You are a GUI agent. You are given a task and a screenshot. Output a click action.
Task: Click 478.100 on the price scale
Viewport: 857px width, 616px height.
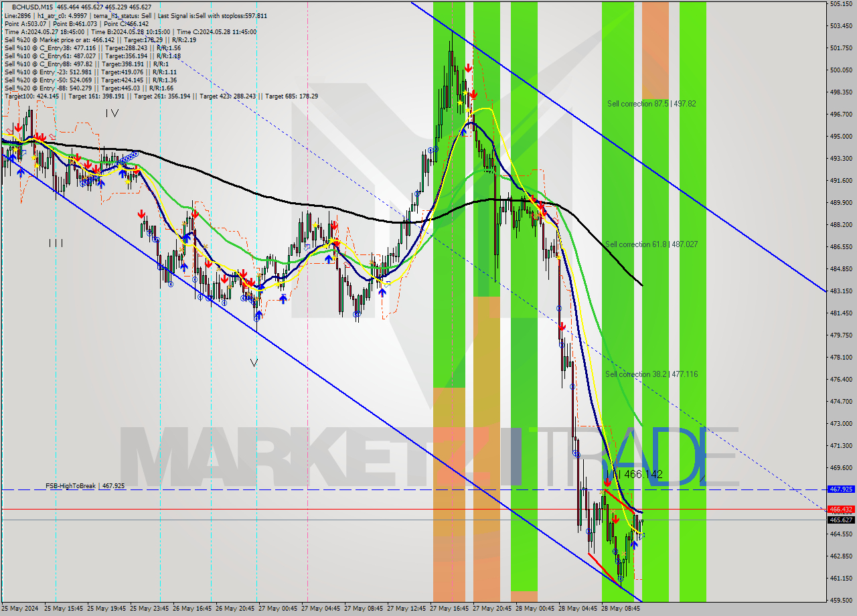(840, 358)
